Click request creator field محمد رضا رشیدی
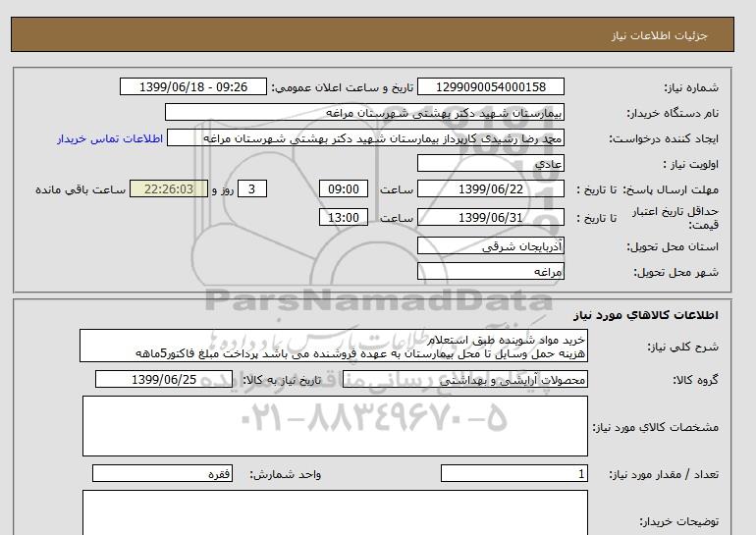The height and width of the screenshot is (535, 756). [365, 138]
